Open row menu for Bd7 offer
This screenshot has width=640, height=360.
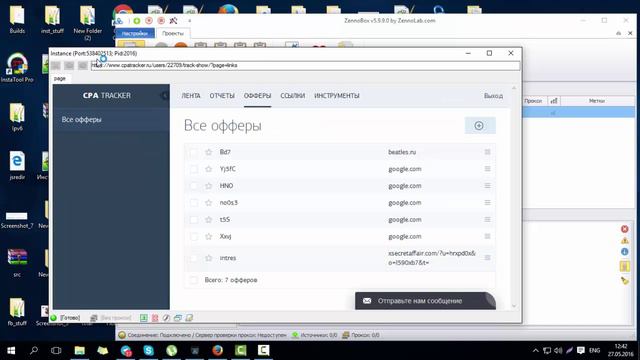[x=487, y=152]
